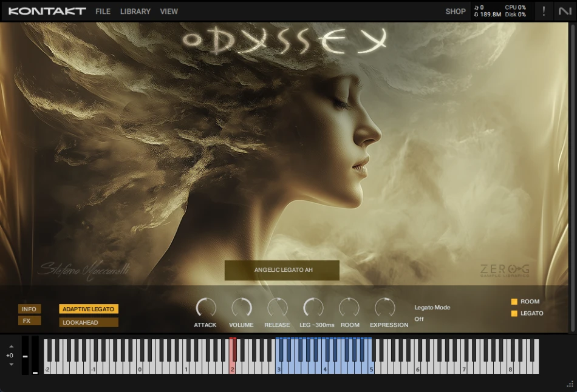The height and width of the screenshot is (392, 577).
Task: Enable the Lookahead toggle
Action: [89, 322]
